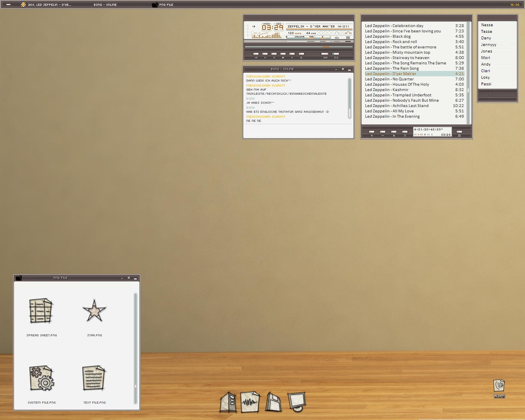The height and width of the screenshot is (420, 525).
Task: Select contact Loky in the contact list
Action: click(485, 78)
